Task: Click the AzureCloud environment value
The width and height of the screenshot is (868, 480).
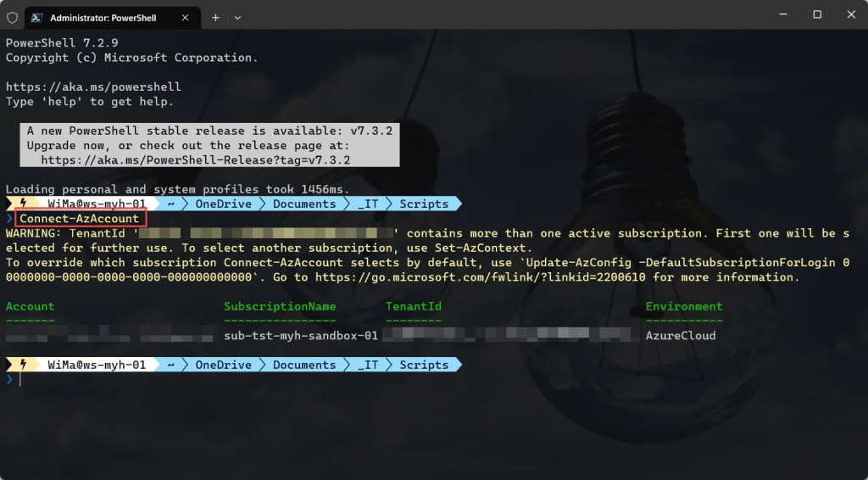Action: coord(681,335)
